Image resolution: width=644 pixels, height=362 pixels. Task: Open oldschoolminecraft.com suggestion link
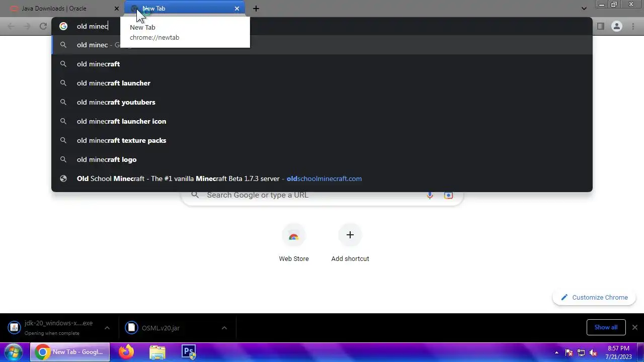click(x=322, y=178)
